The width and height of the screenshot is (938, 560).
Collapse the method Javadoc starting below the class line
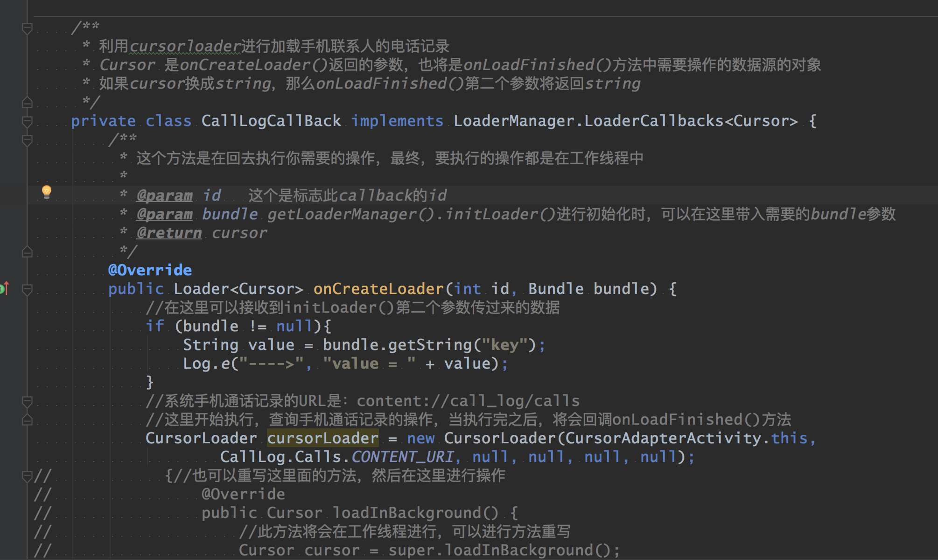pyautogui.click(x=27, y=140)
